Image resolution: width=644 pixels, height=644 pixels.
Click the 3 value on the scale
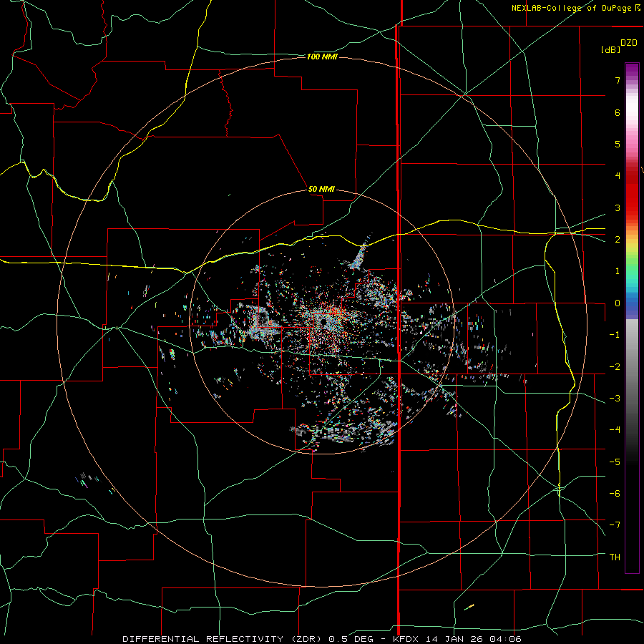618,208
